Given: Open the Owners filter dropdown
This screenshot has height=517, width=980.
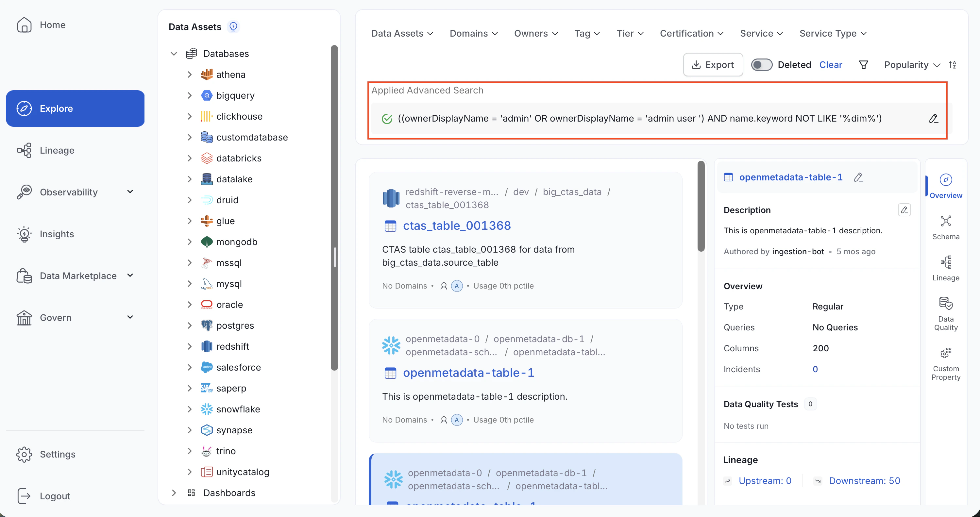Looking at the screenshot, I should click(x=536, y=33).
